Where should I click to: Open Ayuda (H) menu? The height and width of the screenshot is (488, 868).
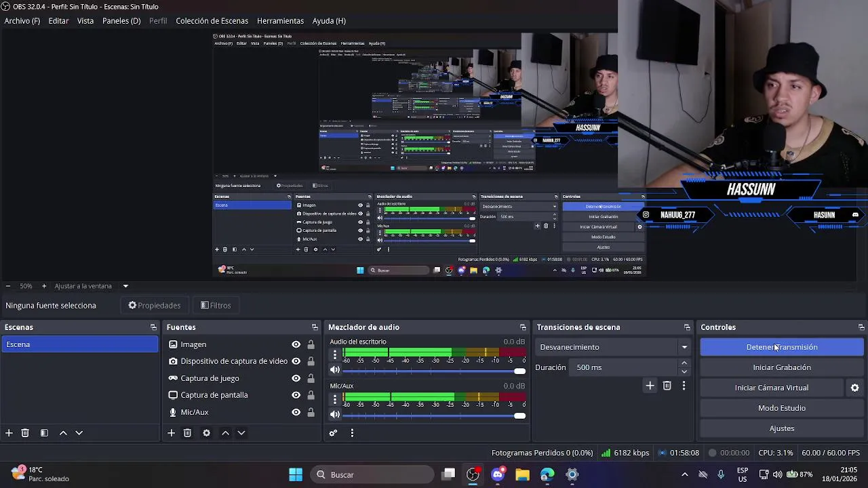click(x=329, y=21)
